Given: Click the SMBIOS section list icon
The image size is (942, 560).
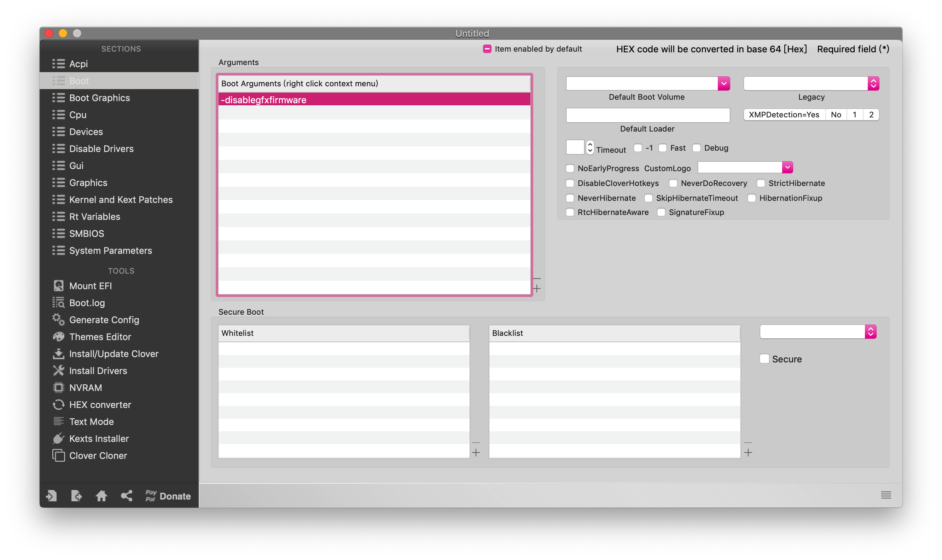Looking at the screenshot, I should [x=58, y=233].
